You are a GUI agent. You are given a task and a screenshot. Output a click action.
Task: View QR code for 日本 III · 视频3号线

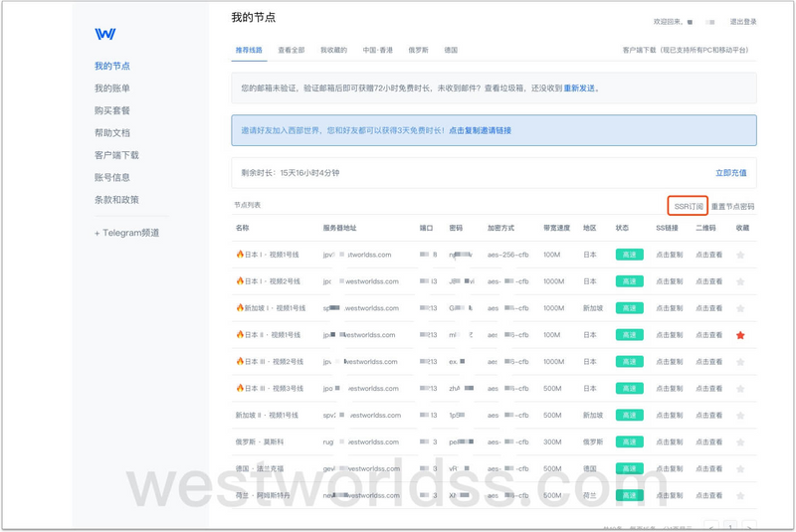(708, 389)
